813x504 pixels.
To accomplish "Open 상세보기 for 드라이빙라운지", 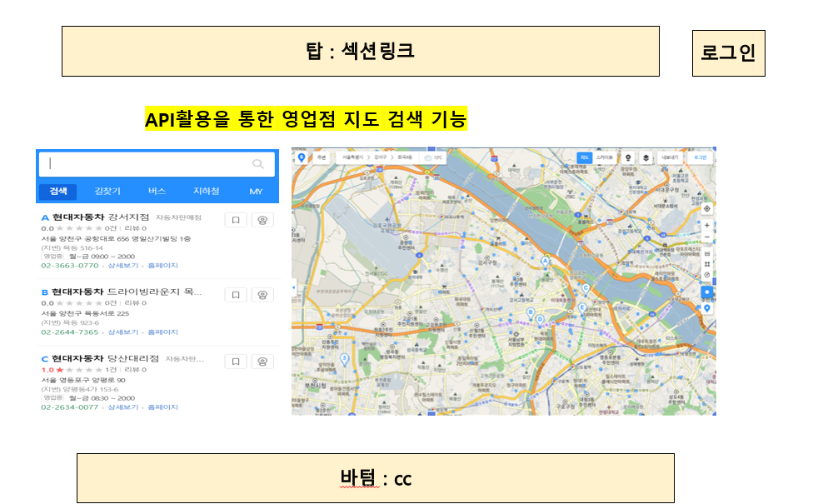I will click(x=123, y=332).
